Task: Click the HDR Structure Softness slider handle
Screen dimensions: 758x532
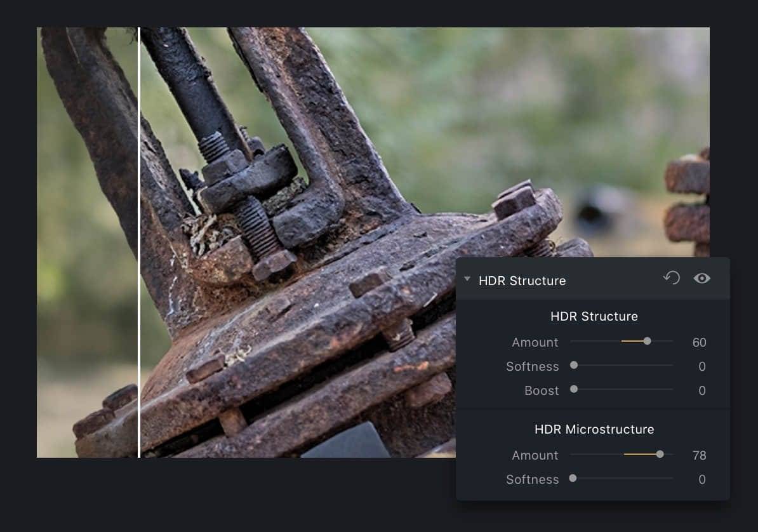Action: pyautogui.click(x=574, y=365)
